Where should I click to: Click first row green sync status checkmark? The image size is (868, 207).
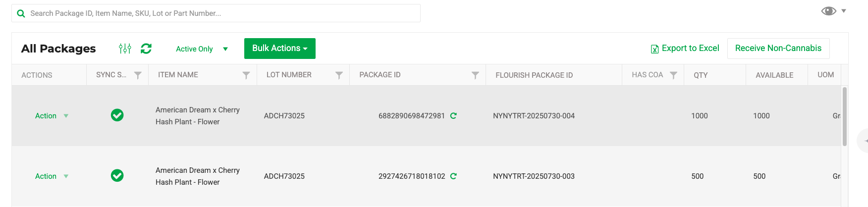click(x=117, y=115)
